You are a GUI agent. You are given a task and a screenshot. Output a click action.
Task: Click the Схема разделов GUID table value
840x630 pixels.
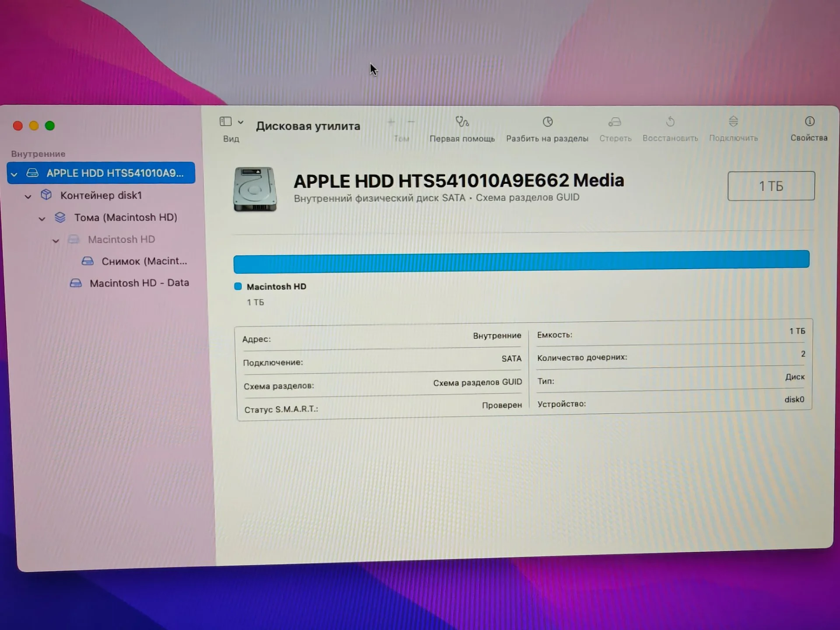pyautogui.click(x=477, y=382)
